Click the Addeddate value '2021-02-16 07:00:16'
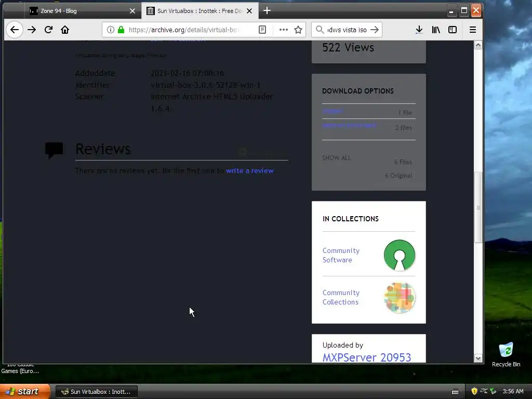 click(x=187, y=73)
